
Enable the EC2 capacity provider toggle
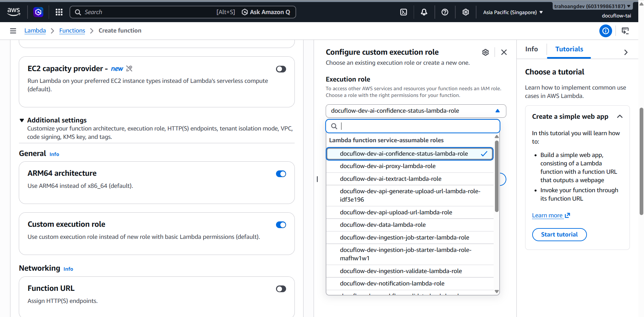[281, 69]
